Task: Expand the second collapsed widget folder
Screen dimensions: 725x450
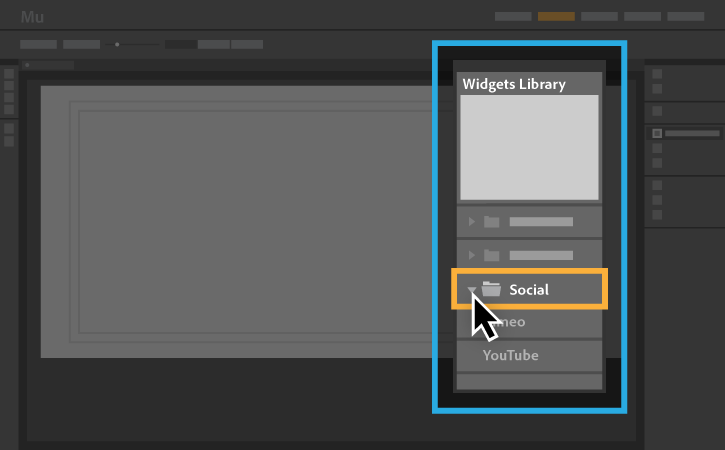Action: pyautogui.click(x=472, y=255)
